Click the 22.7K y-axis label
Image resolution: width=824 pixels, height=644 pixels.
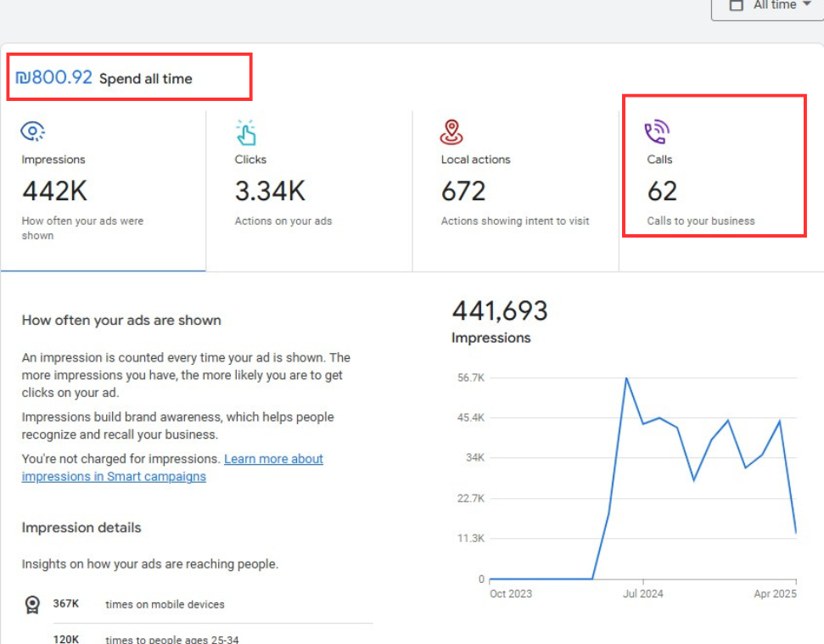471,498
